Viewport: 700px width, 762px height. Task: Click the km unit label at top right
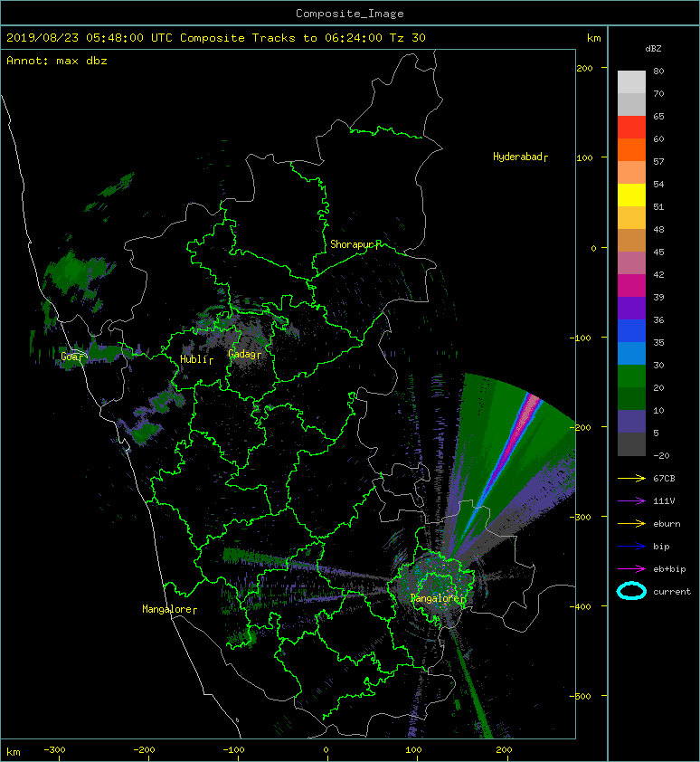[x=593, y=38]
